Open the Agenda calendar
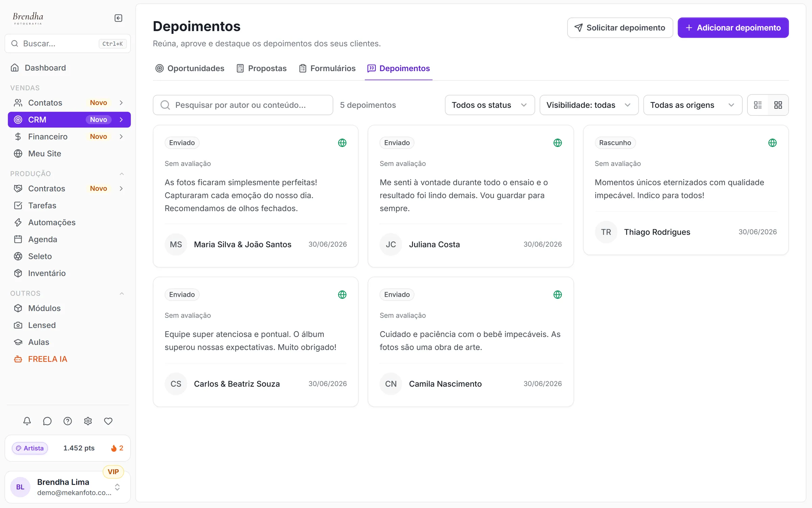 pyautogui.click(x=69, y=239)
